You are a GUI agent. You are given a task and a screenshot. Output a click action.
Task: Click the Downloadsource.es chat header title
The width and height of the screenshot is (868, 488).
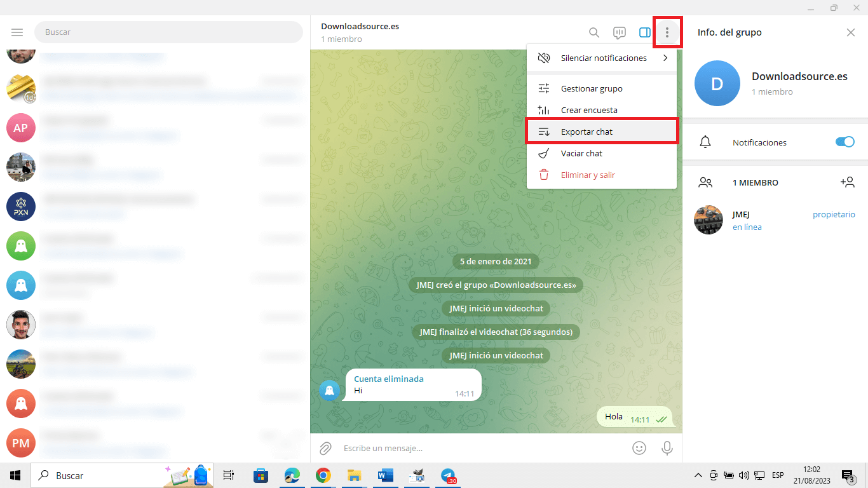[x=360, y=26]
